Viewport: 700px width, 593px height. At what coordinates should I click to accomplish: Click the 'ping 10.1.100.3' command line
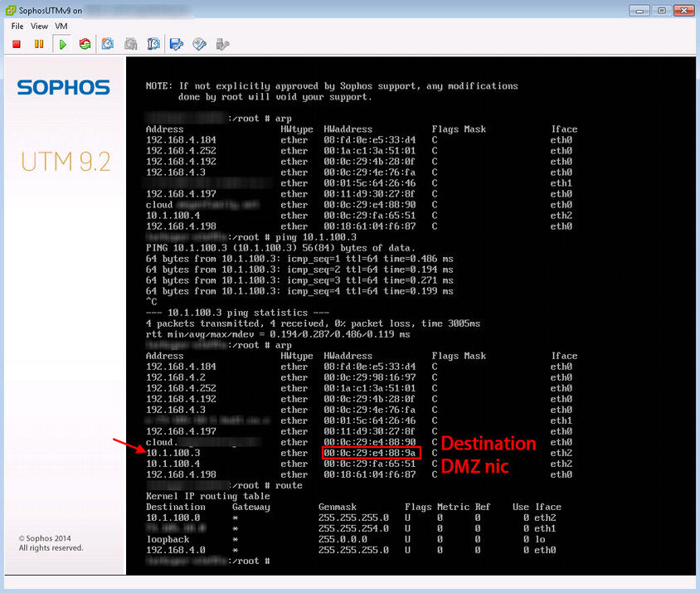point(315,237)
